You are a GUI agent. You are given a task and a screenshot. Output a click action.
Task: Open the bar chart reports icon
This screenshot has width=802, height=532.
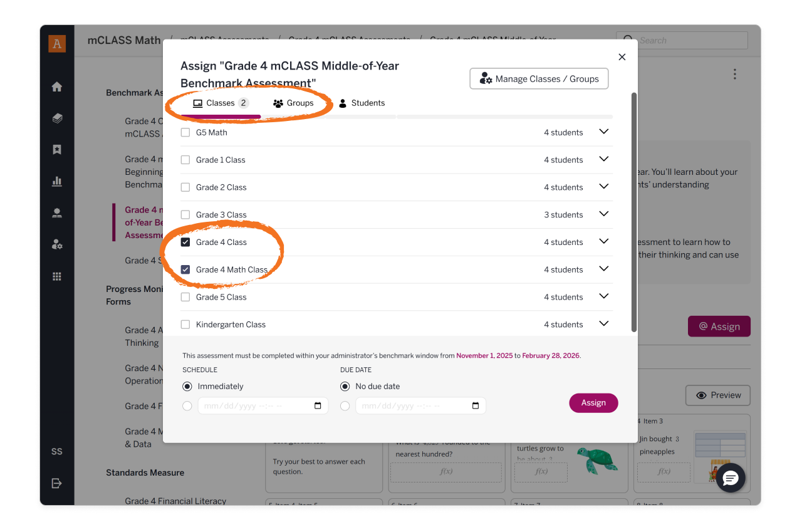coord(57,182)
